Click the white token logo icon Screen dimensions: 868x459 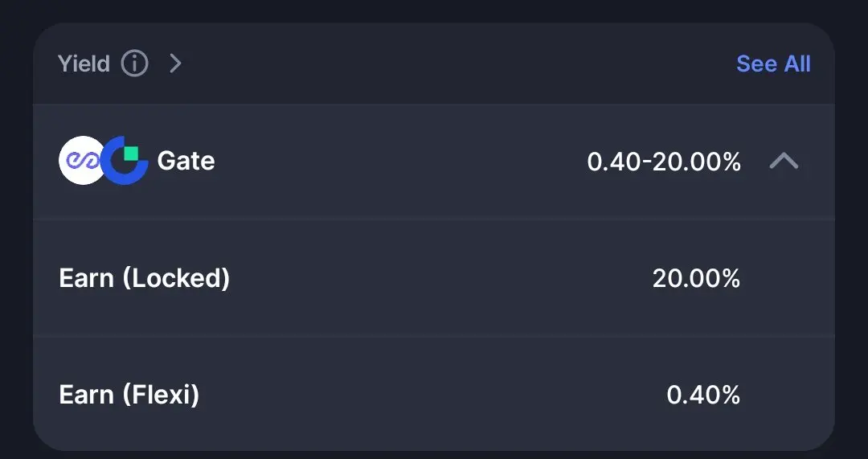click(x=80, y=161)
